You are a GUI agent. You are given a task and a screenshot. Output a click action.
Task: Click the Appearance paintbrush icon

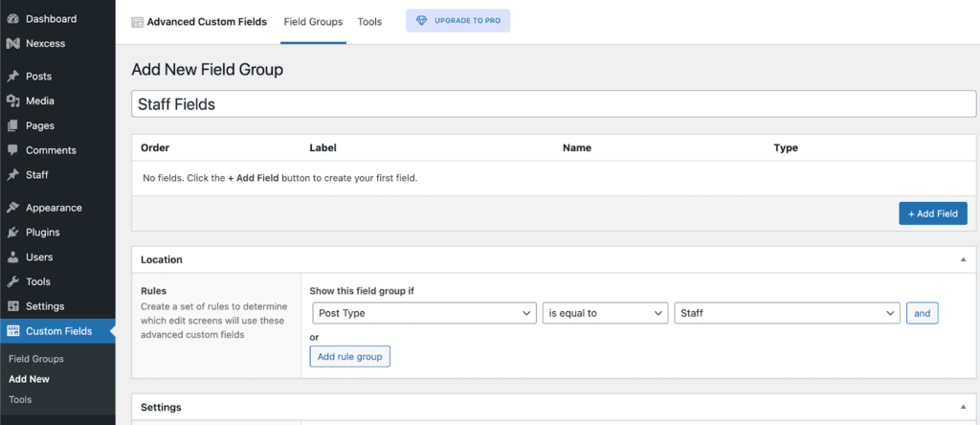[12, 208]
